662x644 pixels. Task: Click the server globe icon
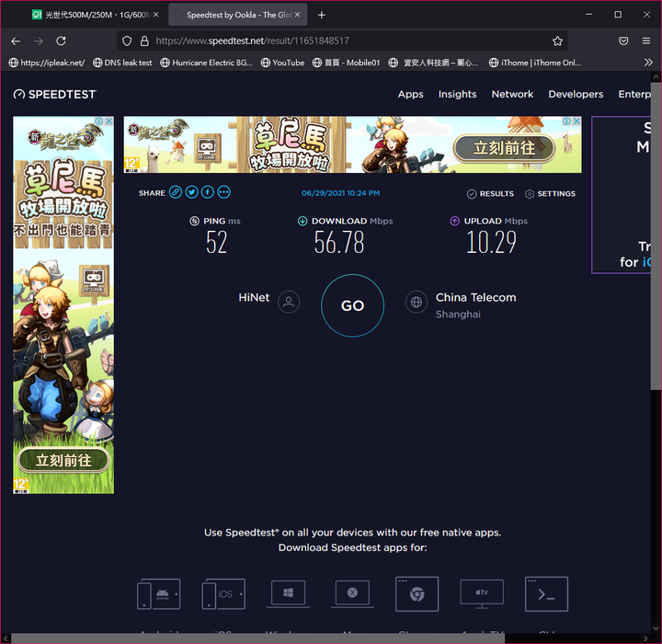point(417,302)
